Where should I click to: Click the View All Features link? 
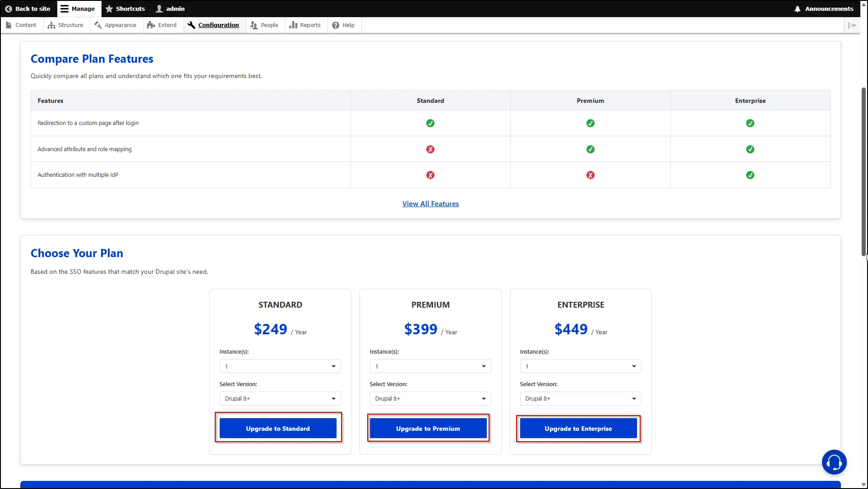430,204
